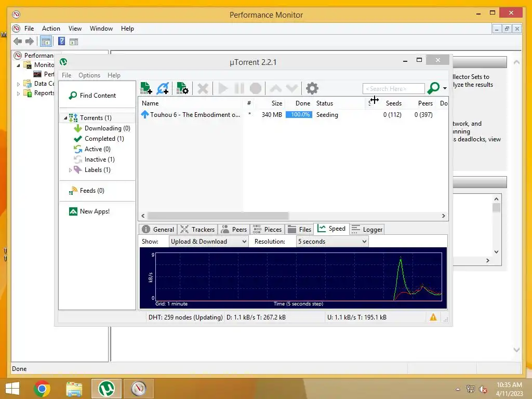Click torrent list scroll left arrow
The width and height of the screenshot is (532, 399).
coord(143,216)
